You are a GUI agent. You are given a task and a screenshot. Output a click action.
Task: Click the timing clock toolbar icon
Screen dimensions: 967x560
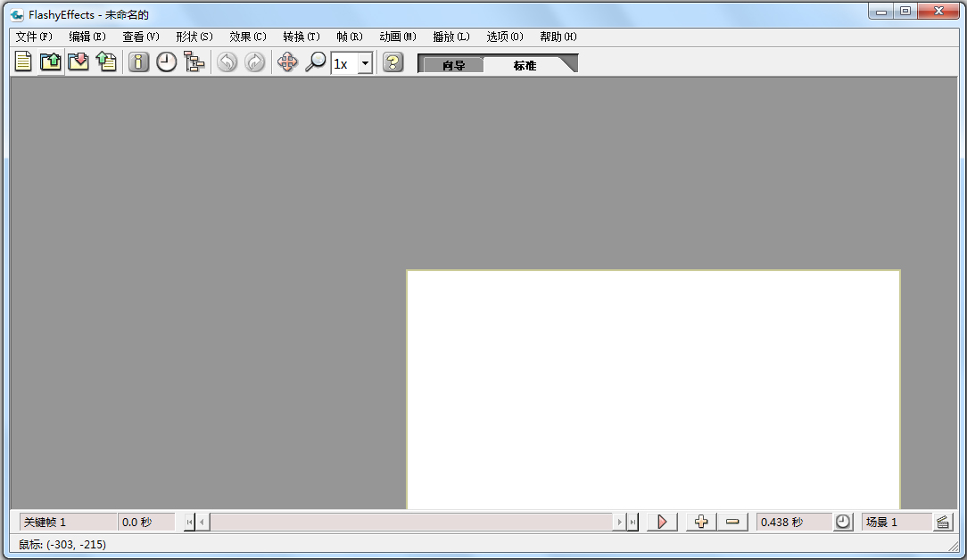pos(167,62)
